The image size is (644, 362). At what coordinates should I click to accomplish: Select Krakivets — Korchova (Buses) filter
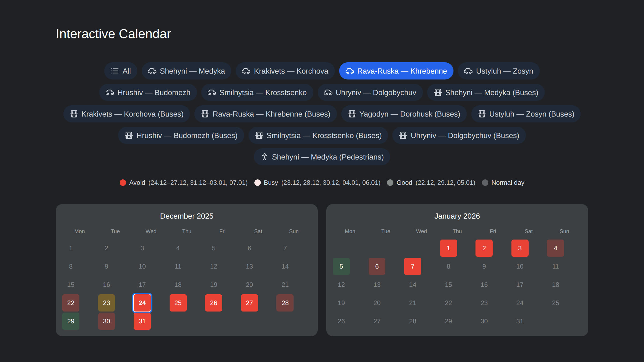click(127, 114)
